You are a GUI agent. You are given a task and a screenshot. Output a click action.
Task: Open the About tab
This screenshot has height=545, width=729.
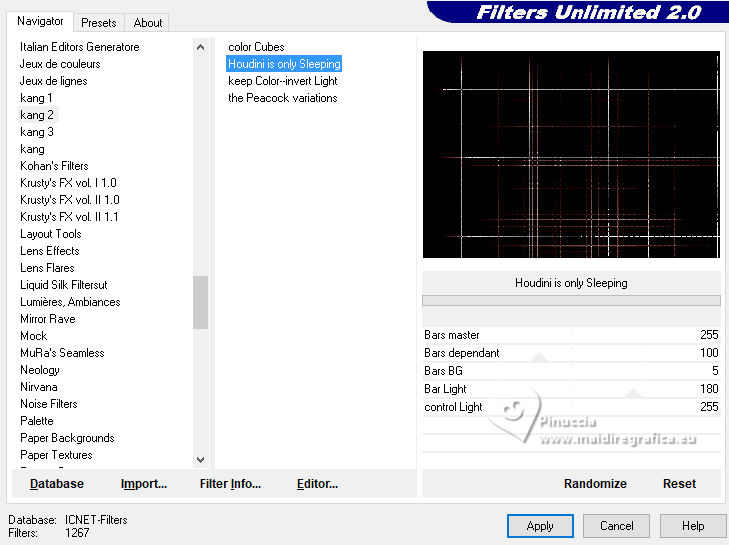tap(148, 23)
